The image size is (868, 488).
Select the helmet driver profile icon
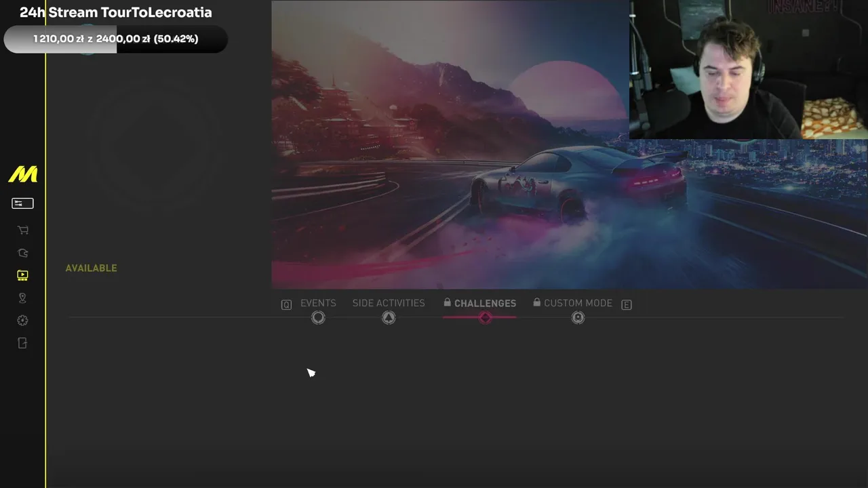22,253
